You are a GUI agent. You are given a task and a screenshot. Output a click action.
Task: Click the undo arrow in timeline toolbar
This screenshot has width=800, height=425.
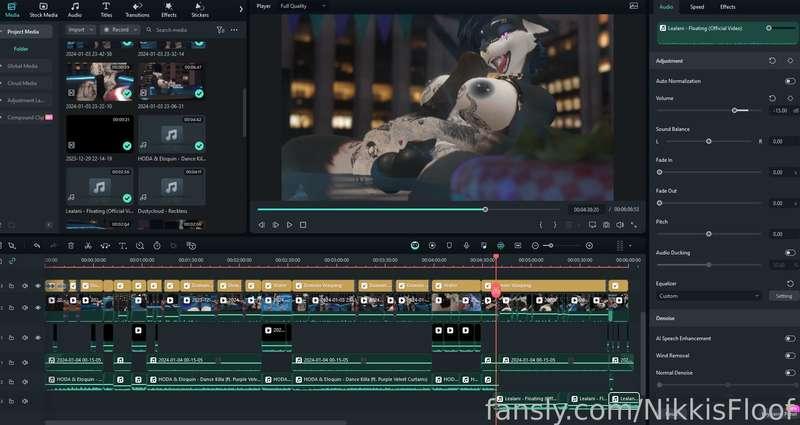[37, 246]
